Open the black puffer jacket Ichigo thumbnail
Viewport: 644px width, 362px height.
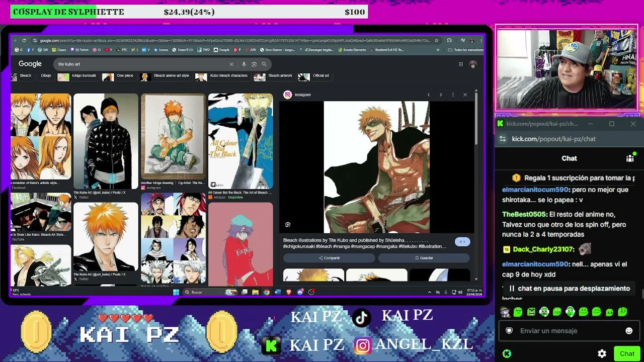(106, 141)
